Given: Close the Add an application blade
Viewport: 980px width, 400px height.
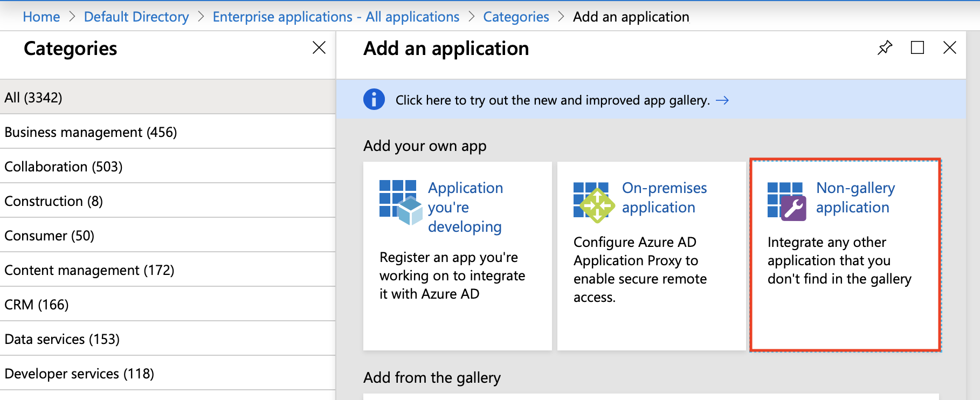Looking at the screenshot, I should (950, 48).
